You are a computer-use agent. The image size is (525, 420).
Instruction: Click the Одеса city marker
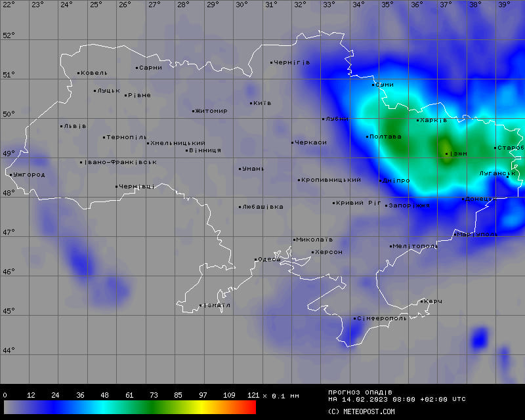coord(256,260)
